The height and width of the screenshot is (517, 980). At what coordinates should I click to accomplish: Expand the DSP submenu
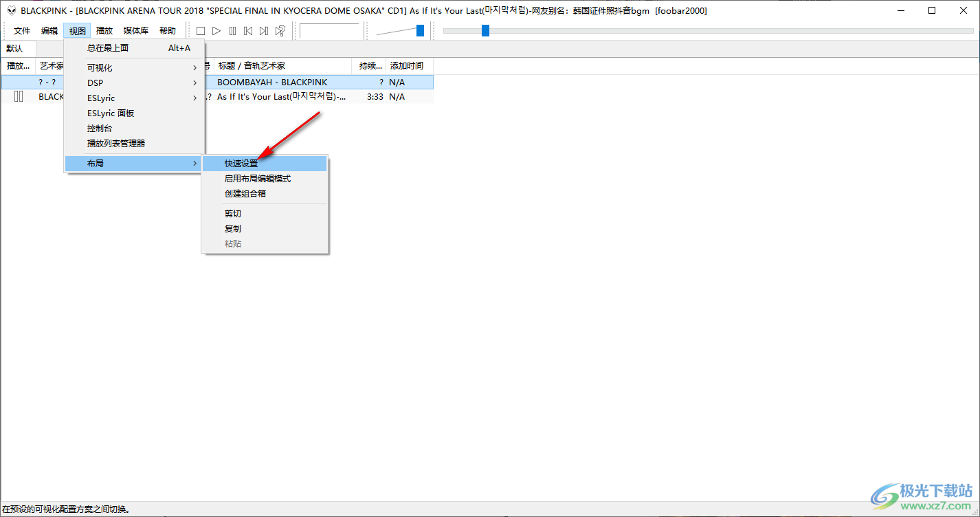tap(135, 83)
